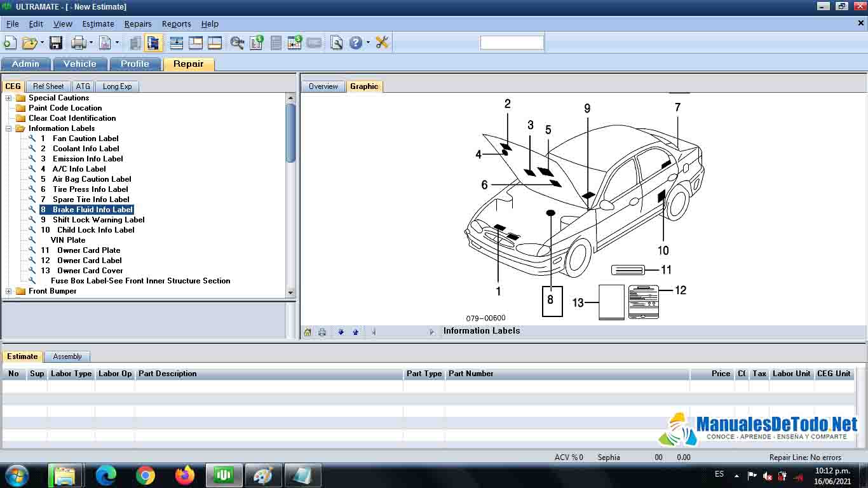Switch to the Vehicle tab

tap(80, 64)
